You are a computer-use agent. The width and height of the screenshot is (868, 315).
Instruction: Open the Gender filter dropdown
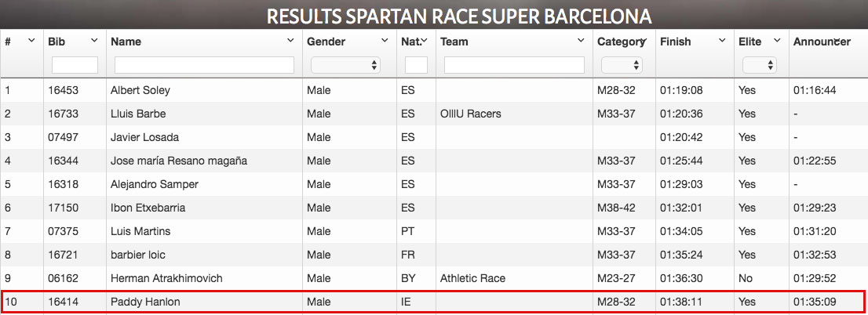point(346,65)
